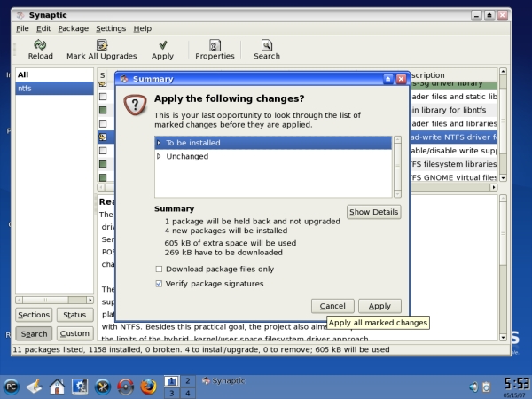Click package list horizontal scroll-right arrow

[x=494, y=187]
